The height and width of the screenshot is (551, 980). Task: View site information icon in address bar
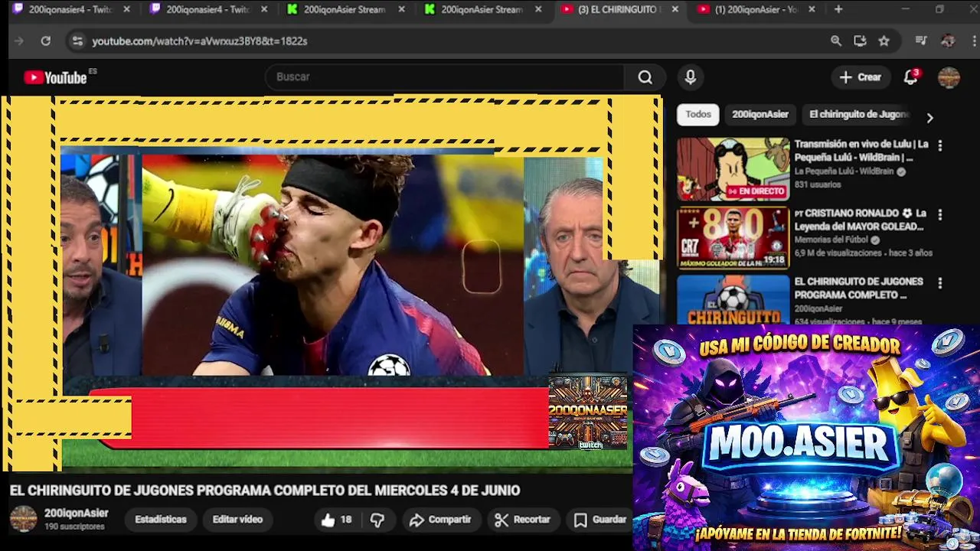click(77, 41)
